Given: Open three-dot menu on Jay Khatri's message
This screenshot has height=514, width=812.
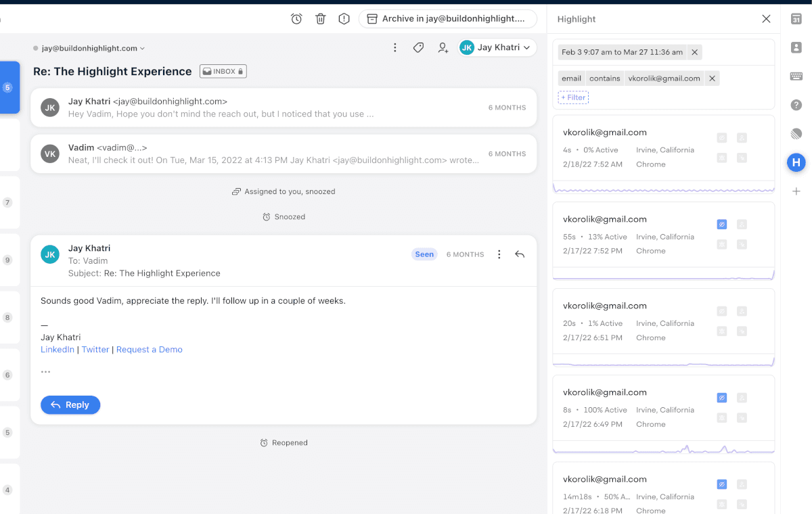Looking at the screenshot, I should point(499,254).
